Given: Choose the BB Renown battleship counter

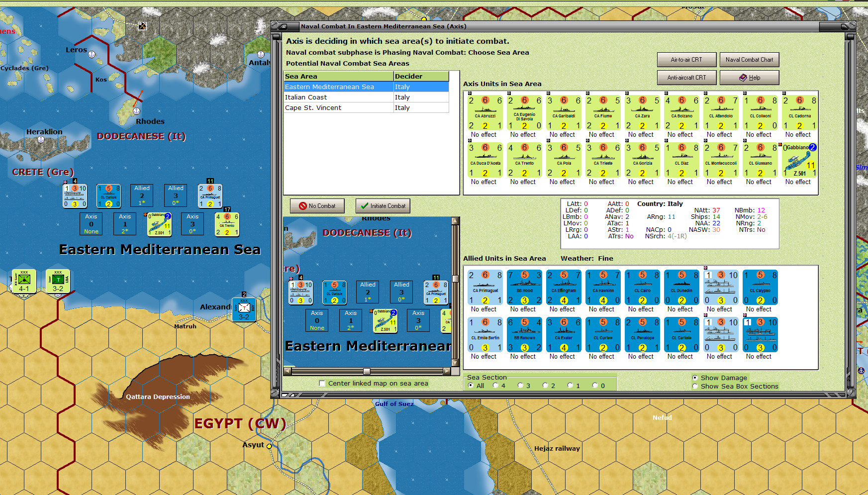Looking at the screenshot, I should pyautogui.click(x=524, y=335).
